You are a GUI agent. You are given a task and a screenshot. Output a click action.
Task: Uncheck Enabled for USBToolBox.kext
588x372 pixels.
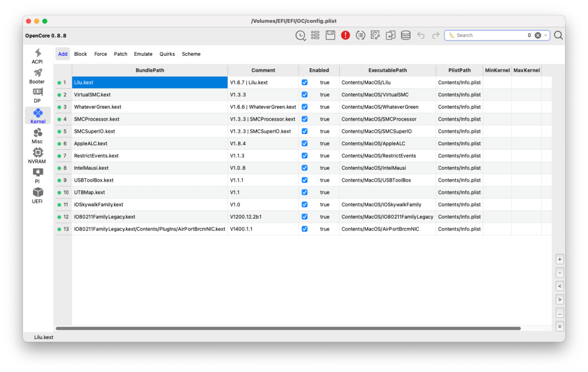[305, 180]
